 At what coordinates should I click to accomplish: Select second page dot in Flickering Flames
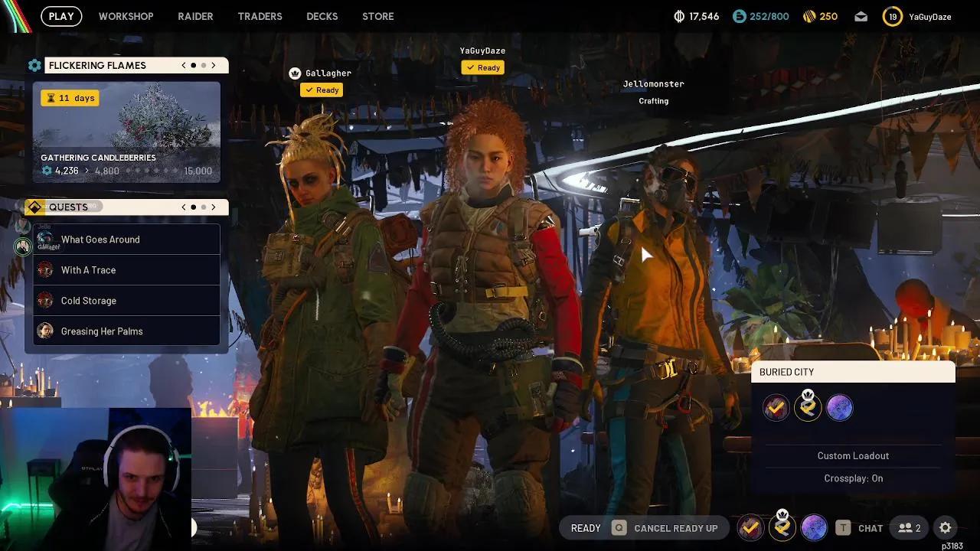[204, 65]
